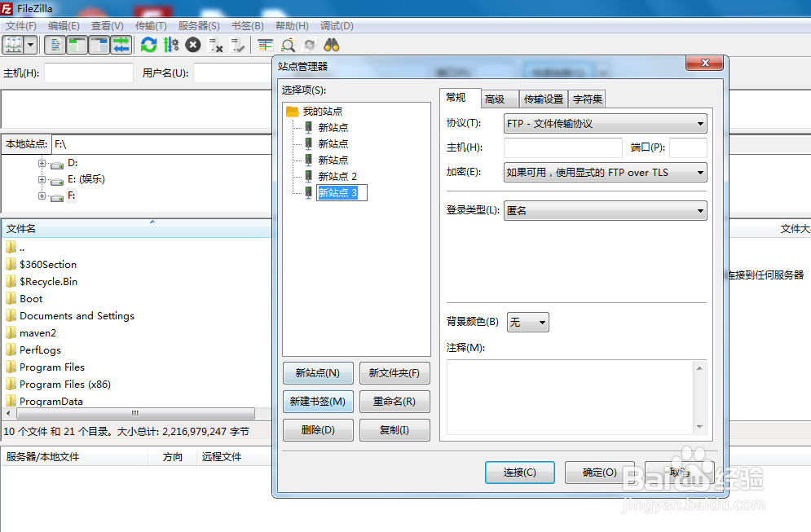Select 新站点 2 entry
The image size is (811, 532).
tap(337, 176)
